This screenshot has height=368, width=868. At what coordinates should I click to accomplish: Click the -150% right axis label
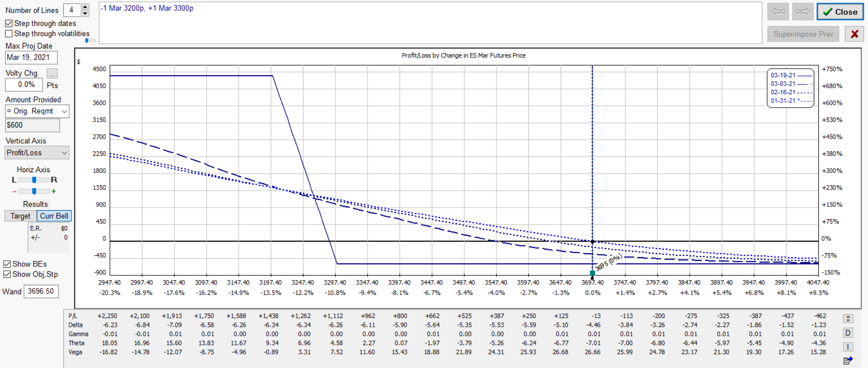point(831,273)
